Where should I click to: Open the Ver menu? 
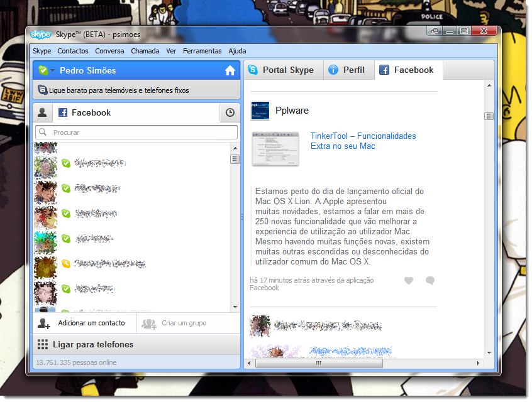(171, 51)
